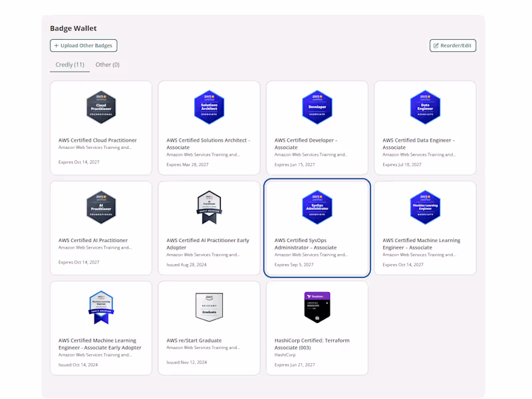Select the HashiCorp Terraform Associate badge icon
This screenshot has width=532, height=399.
point(317,307)
